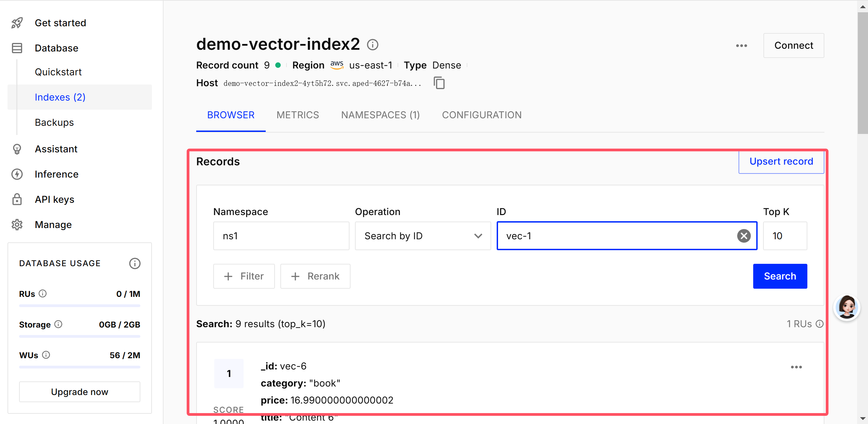Clear the ID field with the X icon

[x=744, y=236]
